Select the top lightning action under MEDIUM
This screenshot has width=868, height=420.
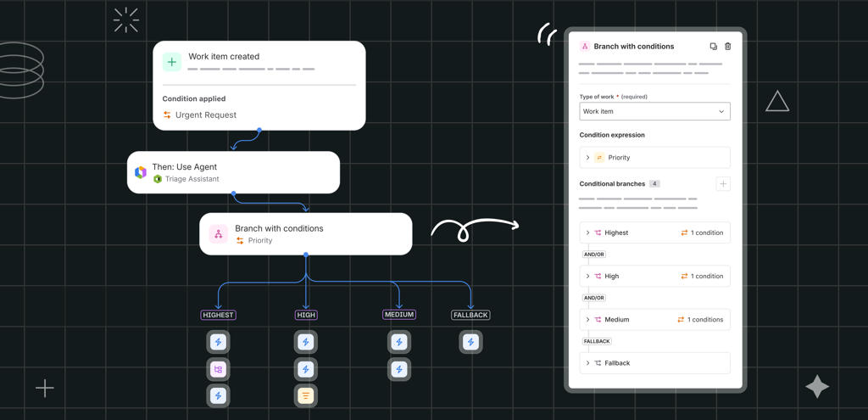(399, 342)
